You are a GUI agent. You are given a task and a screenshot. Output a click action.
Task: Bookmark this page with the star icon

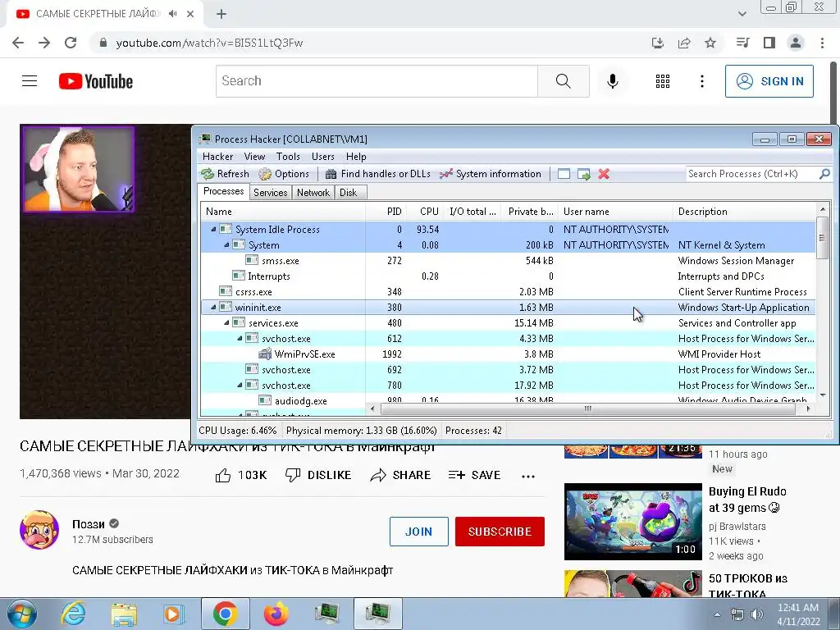point(710,43)
